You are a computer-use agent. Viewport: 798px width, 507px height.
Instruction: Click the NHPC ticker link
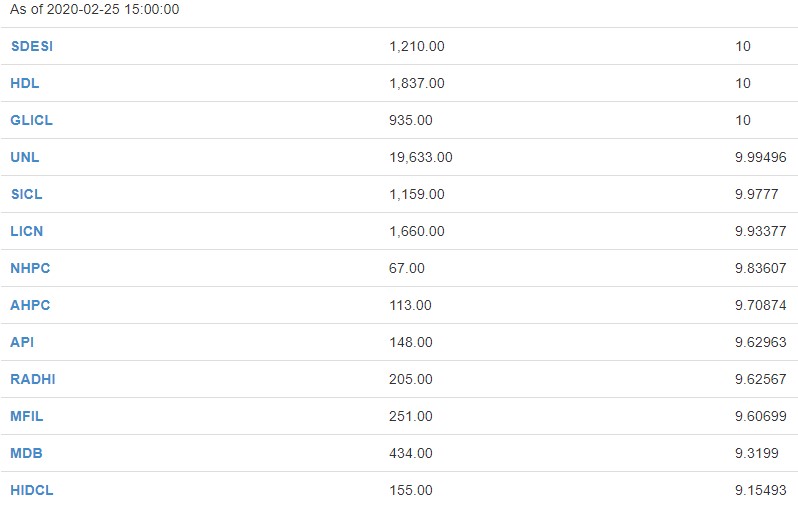point(29,268)
